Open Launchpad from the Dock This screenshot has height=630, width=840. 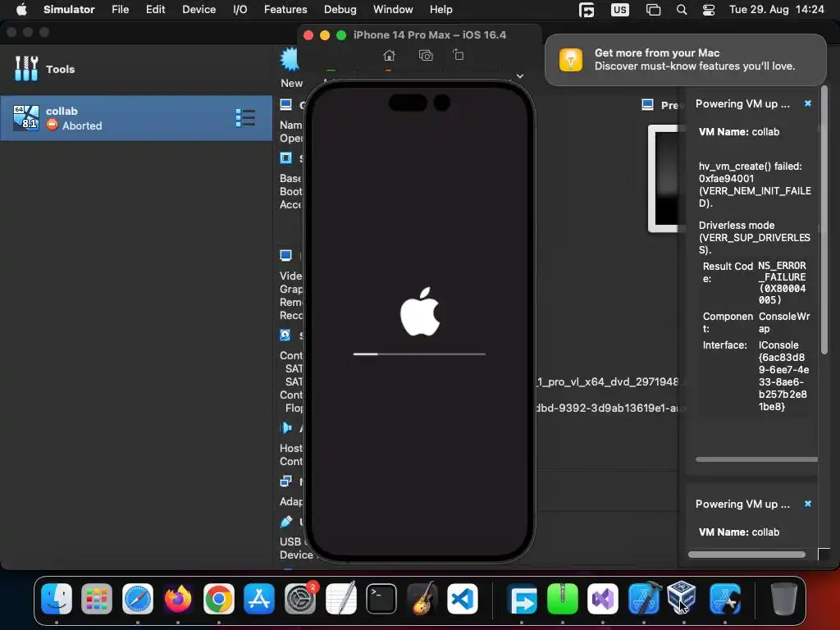(x=97, y=598)
